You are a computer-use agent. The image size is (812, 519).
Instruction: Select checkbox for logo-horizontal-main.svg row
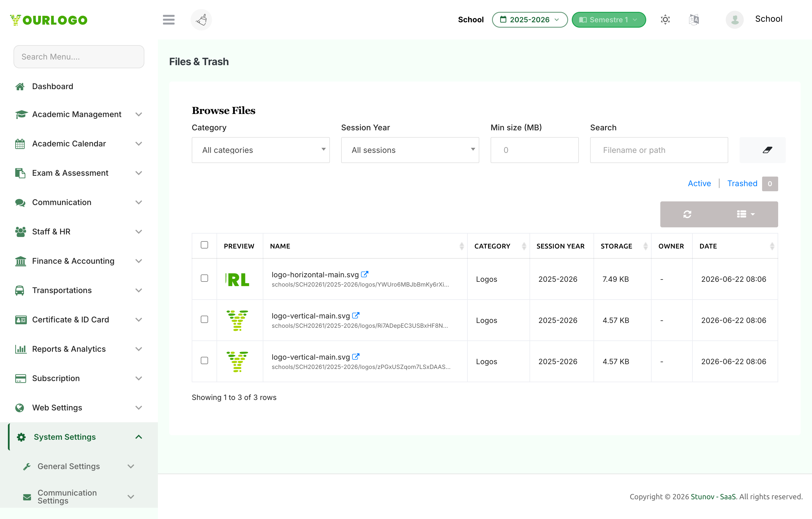[204, 278]
